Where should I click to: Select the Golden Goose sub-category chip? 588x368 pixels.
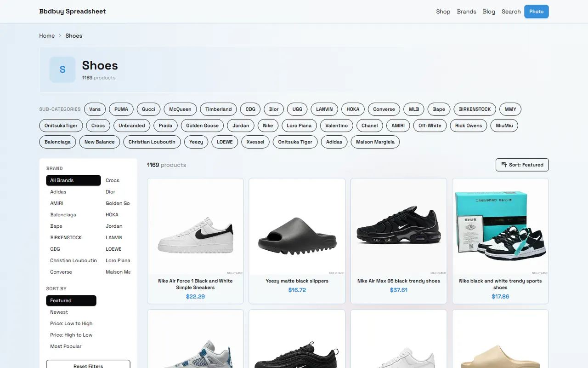point(203,126)
